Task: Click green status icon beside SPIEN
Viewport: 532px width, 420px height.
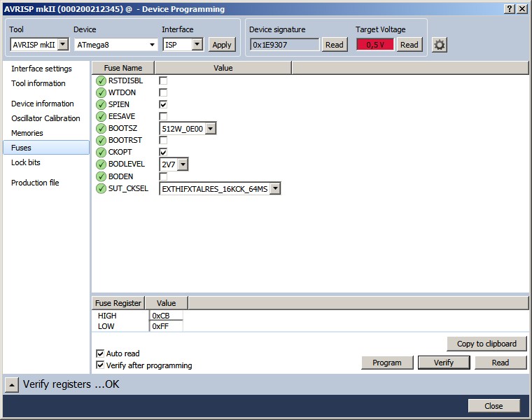Action: tap(101, 104)
